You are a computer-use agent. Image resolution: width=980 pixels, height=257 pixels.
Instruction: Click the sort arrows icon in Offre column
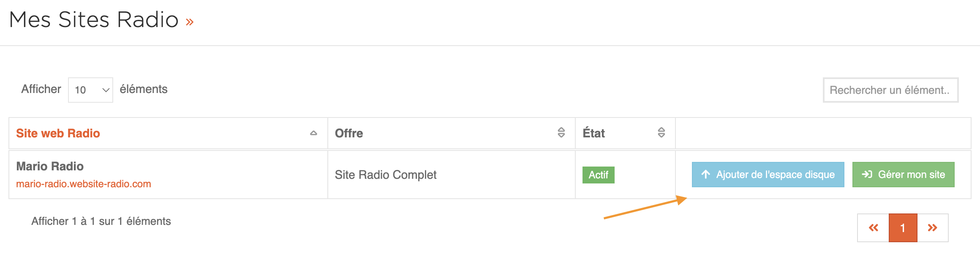point(561,133)
